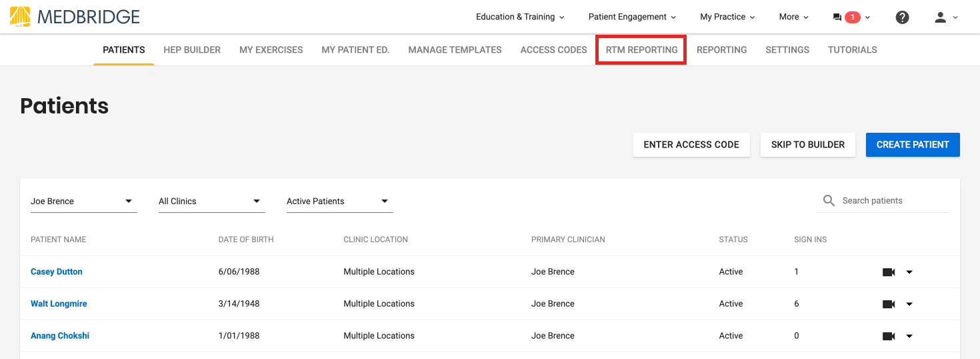
Task: Start video call with Casey Dutton
Action: tap(889, 272)
